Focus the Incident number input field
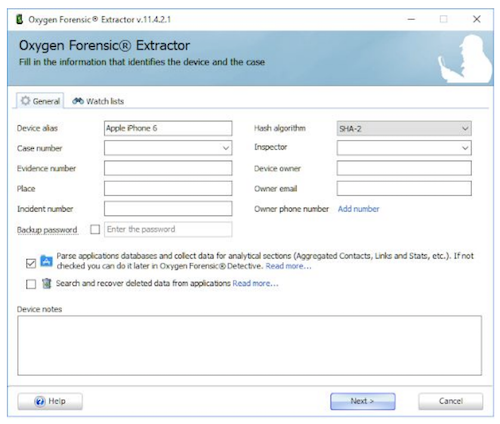 [x=168, y=209]
